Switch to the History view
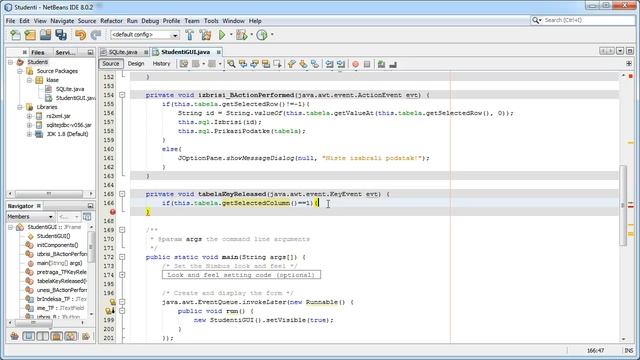Viewport: 640px width, 360px height. [x=161, y=64]
